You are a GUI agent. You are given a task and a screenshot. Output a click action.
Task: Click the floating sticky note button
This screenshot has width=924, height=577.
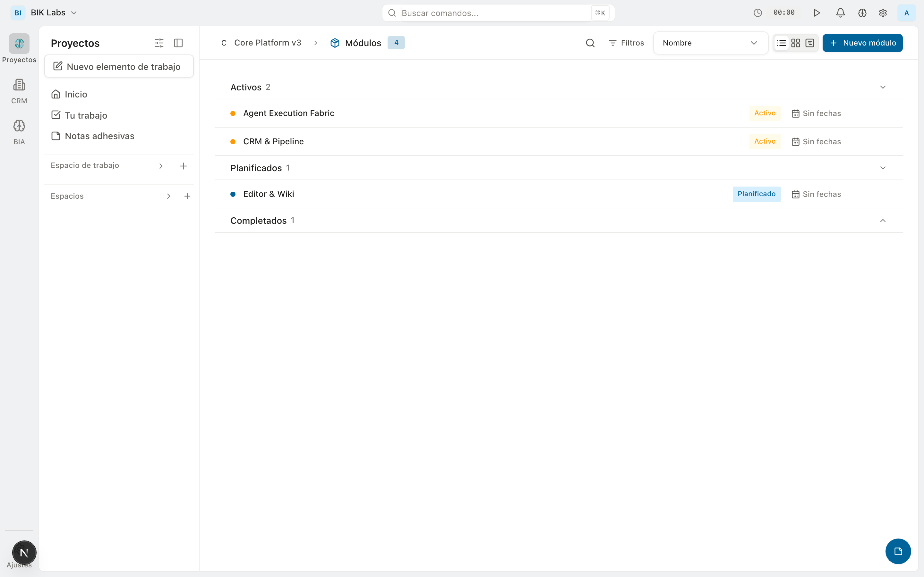[898, 551]
